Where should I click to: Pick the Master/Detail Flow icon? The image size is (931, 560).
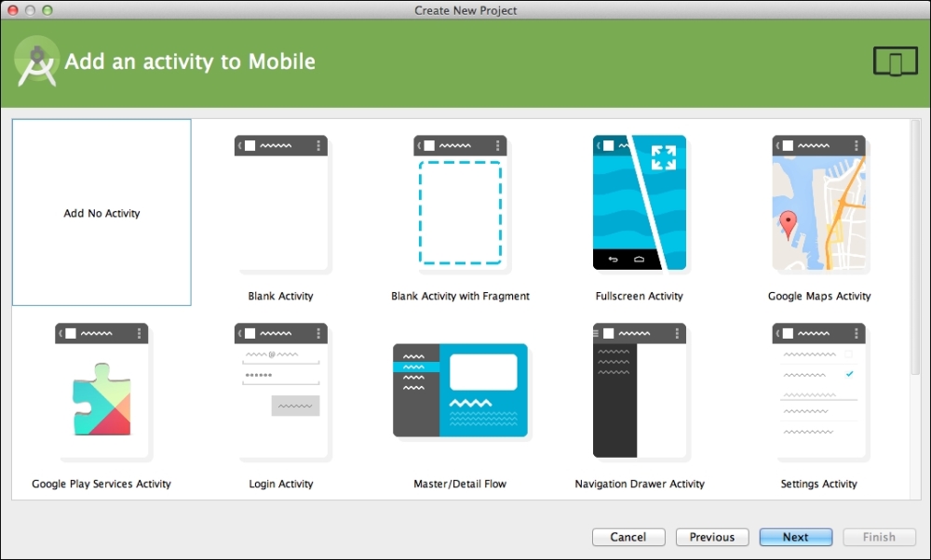click(x=460, y=391)
